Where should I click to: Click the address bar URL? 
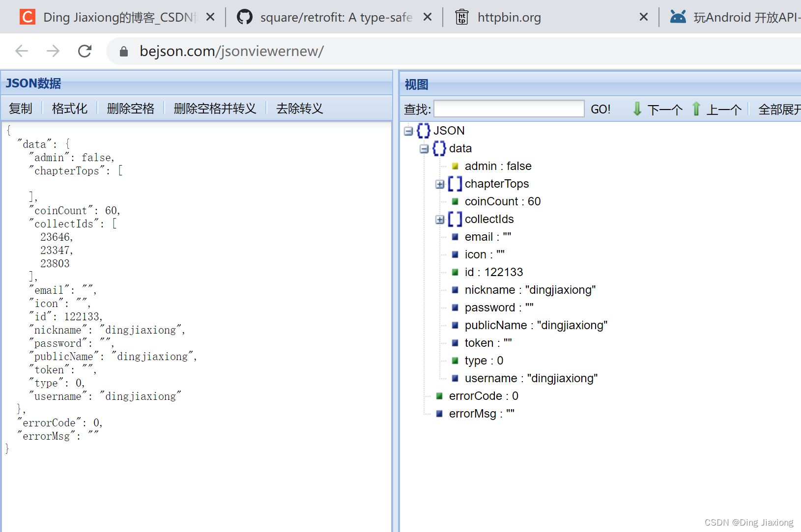pos(231,51)
